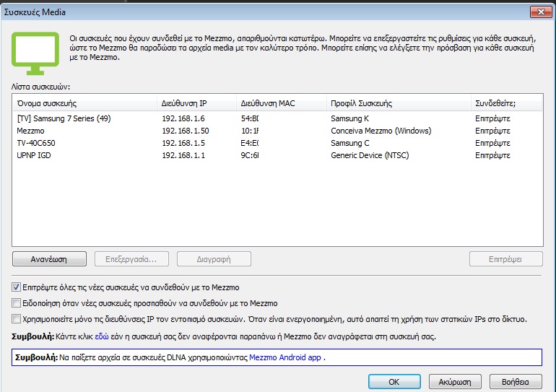Open help via the Βοήθεια button

(516, 382)
